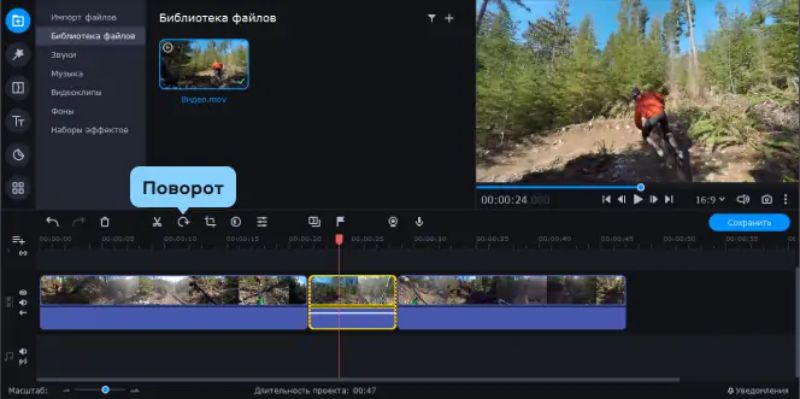Mute the video track audio
The height and width of the screenshot is (399, 800).
[23, 303]
